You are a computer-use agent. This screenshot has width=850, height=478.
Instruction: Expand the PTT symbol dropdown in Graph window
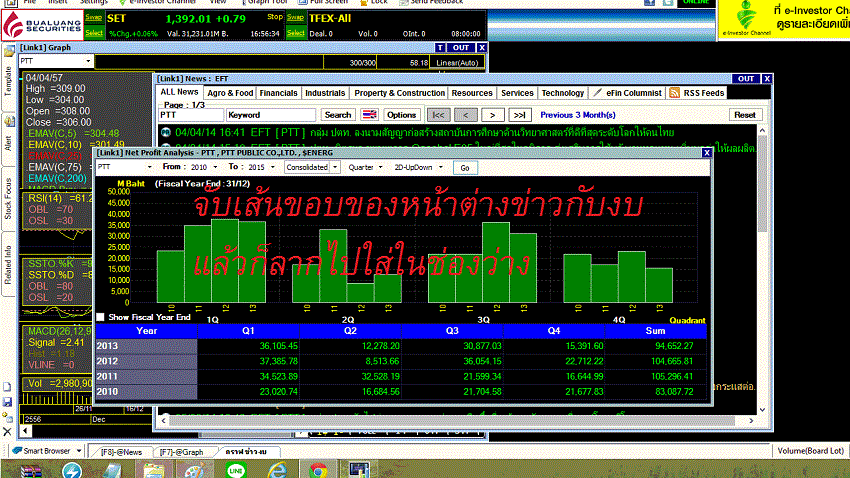[x=88, y=61]
